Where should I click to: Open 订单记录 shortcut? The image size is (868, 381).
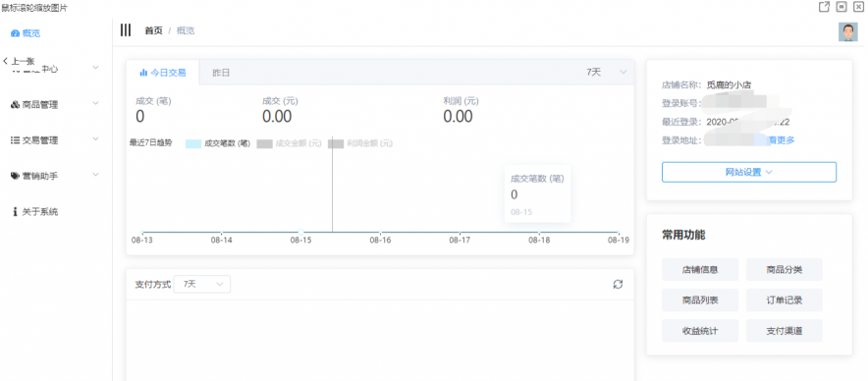(785, 300)
